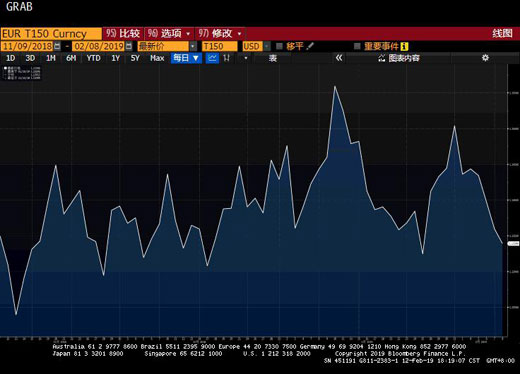
Task: Click the pencil edit icon beside 移平
Action: coord(310,46)
